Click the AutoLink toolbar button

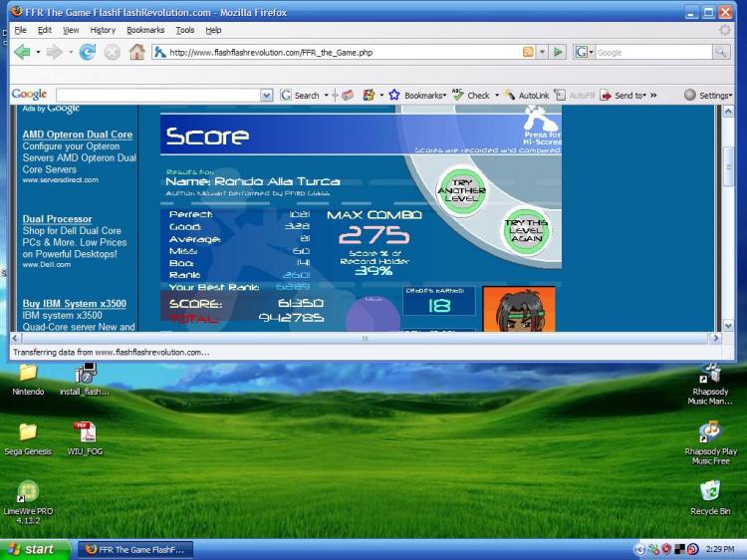(527, 96)
